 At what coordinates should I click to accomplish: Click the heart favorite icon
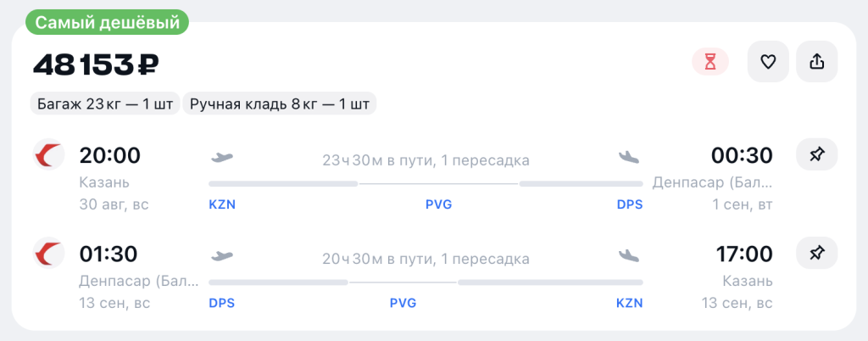click(768, 62)
